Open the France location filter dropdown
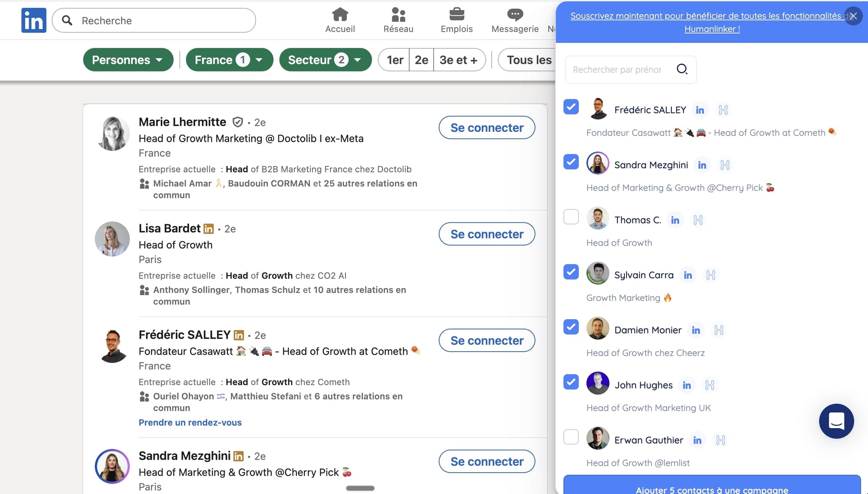868x494 pixels. point(229,60)
